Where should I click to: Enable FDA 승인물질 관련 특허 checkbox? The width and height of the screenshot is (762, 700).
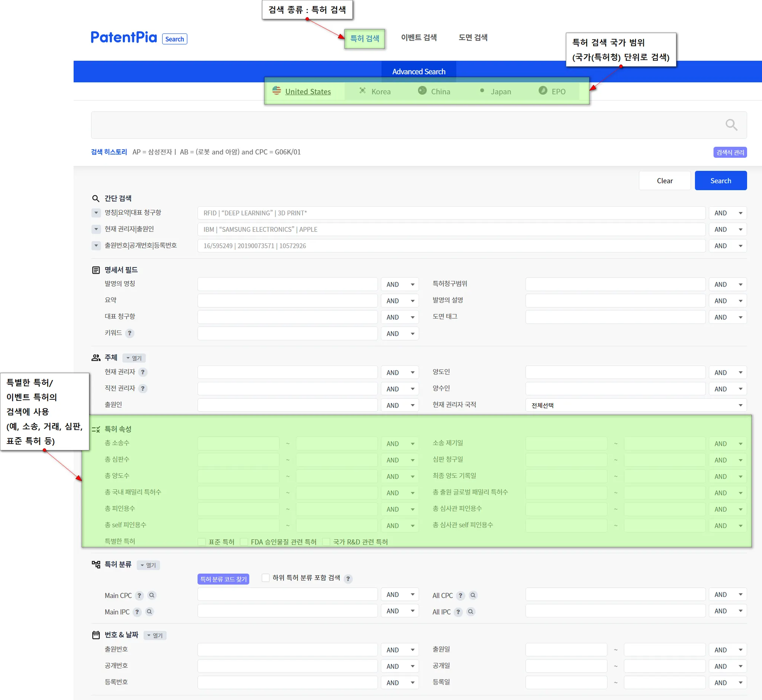pyautogui.click(x=244, y=542)
